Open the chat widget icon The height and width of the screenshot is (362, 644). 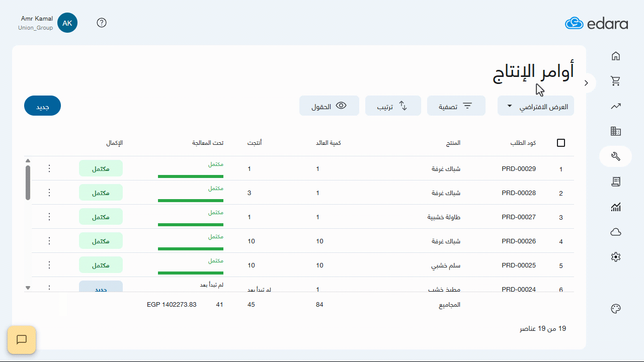22,339
